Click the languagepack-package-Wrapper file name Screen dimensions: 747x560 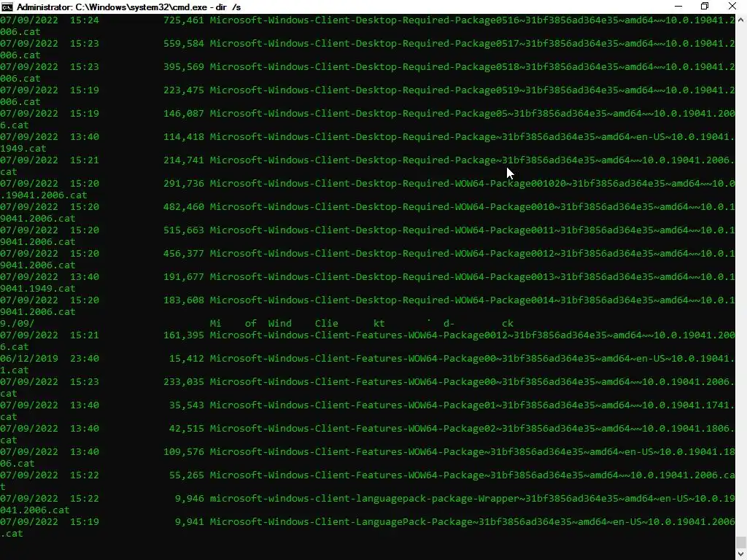(472, 499)
